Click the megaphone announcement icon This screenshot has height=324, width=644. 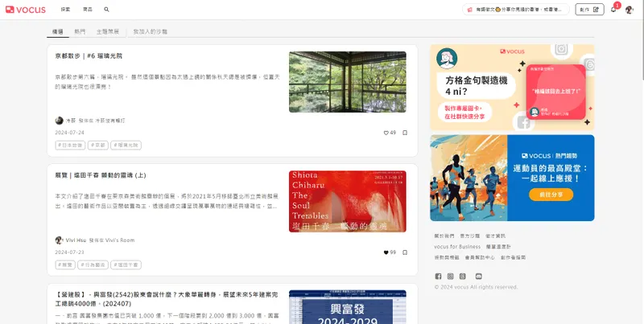(x=470, y=10)
